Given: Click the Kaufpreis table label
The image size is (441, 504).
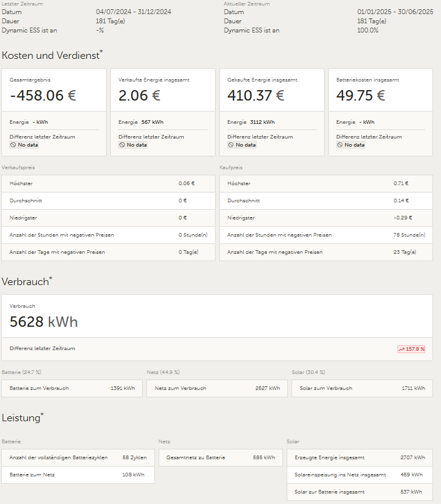Looking at the screenshot, I should coord(231,167).
